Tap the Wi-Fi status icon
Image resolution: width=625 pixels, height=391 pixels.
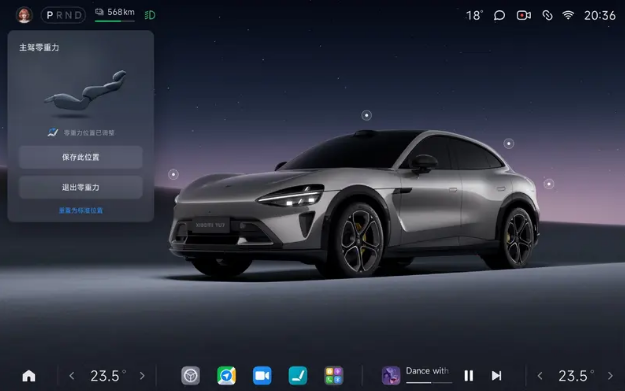tap(568, 15)
